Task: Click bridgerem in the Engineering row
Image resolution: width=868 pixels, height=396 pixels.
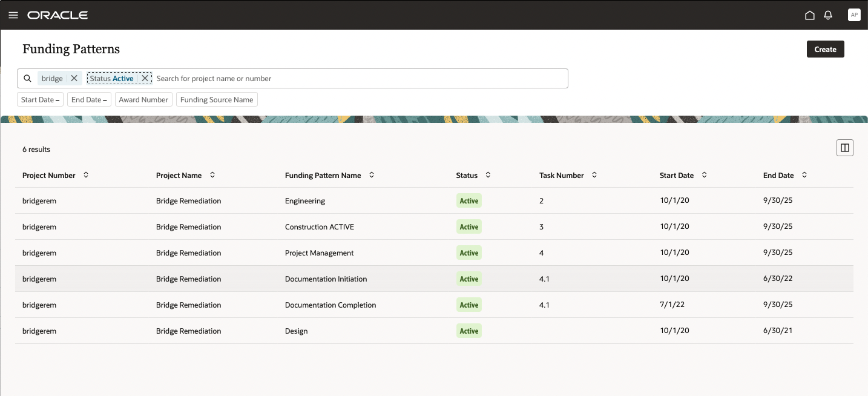Action: [39, 200]
